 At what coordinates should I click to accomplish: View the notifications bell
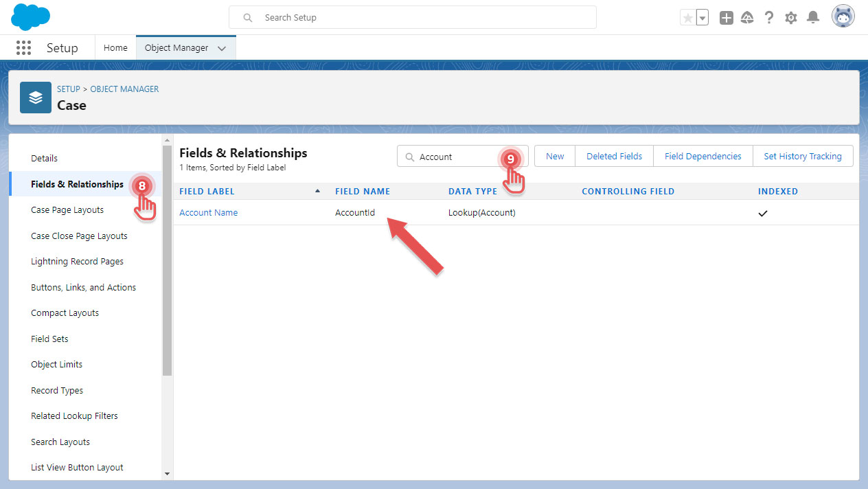[813, 16]
